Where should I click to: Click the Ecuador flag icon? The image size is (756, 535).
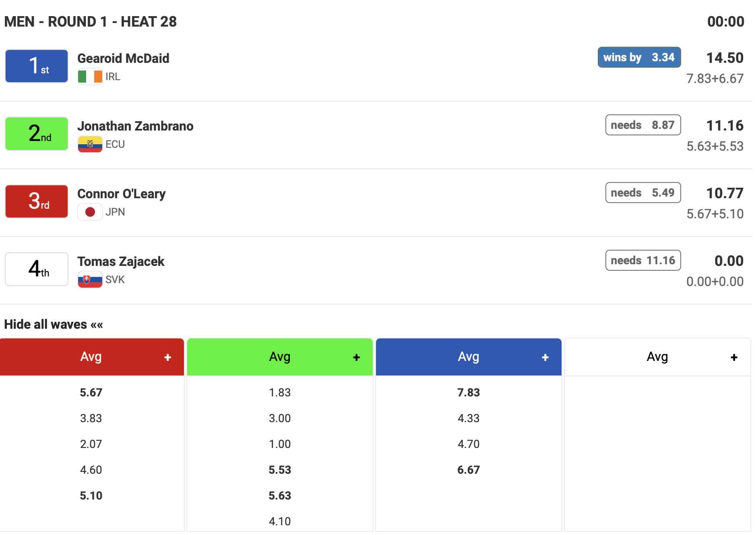tap(90, 144)
